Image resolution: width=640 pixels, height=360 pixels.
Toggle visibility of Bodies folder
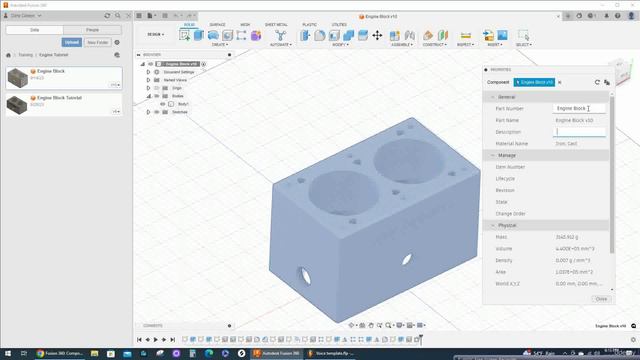pyautogui.click(x=157, y=96)
